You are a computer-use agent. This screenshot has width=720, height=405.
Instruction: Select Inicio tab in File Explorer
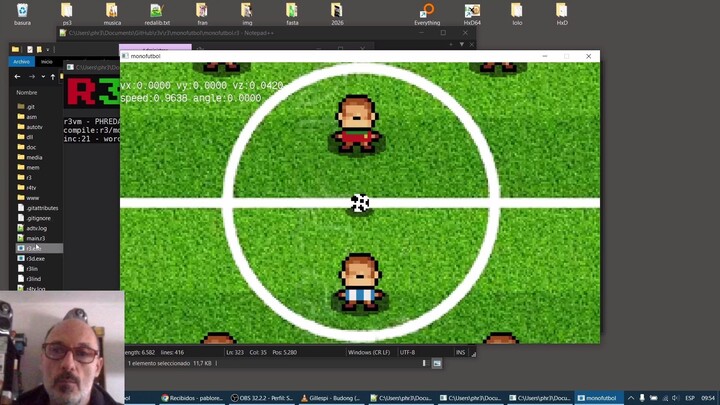coord(47,62)
